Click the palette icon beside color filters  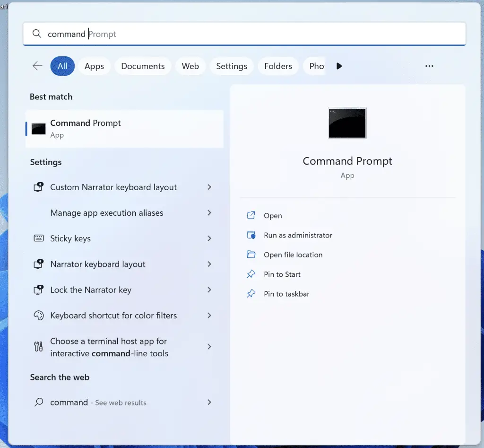coord(39,316)
